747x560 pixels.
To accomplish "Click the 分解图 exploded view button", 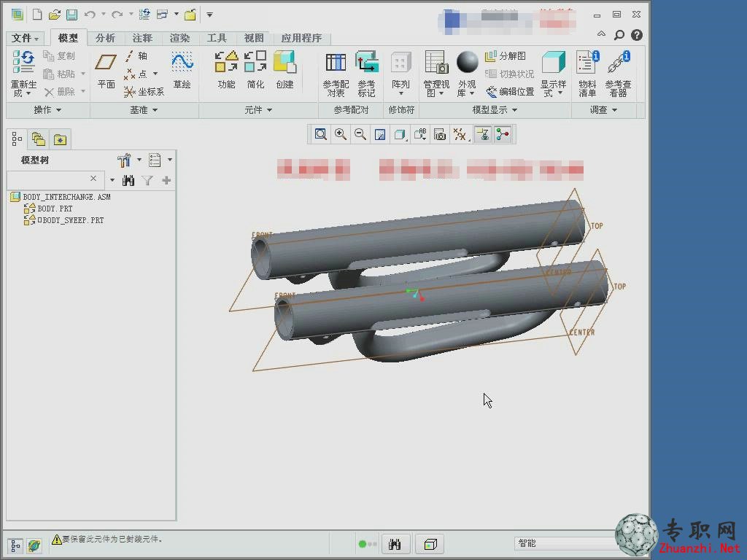I will [505, 56].
